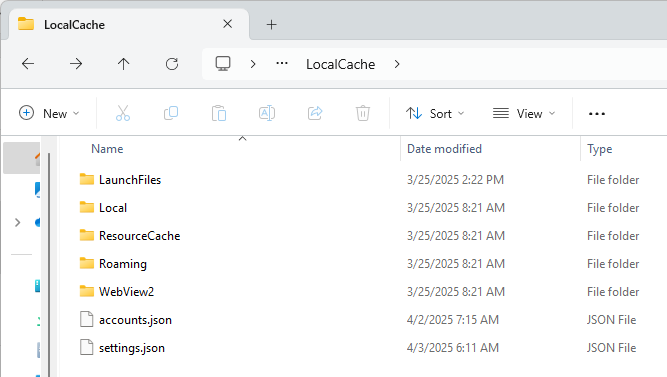667x377 pixels.
Task: Expand chevron after LocalCache breadcrumb
Action: 397,64
